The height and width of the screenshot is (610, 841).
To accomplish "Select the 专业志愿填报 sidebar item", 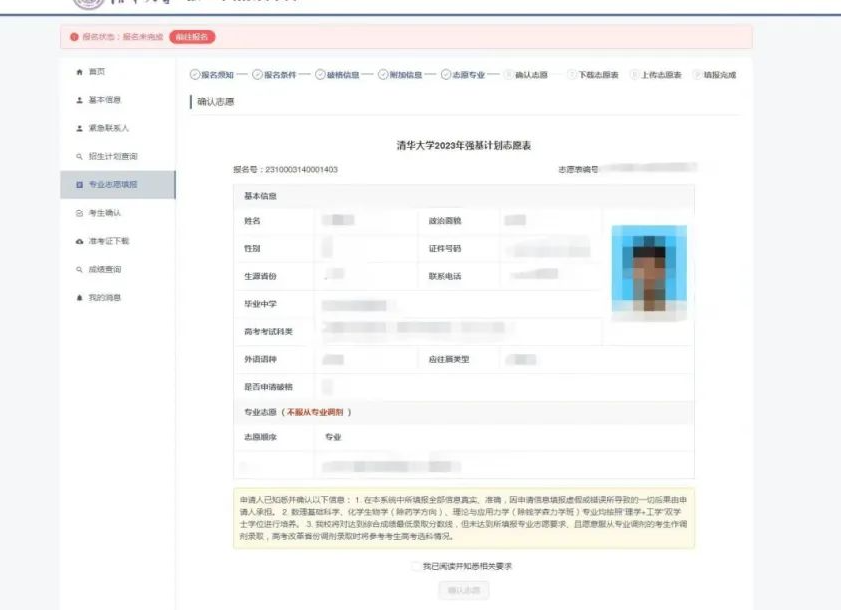I will [x=118, y=185].
